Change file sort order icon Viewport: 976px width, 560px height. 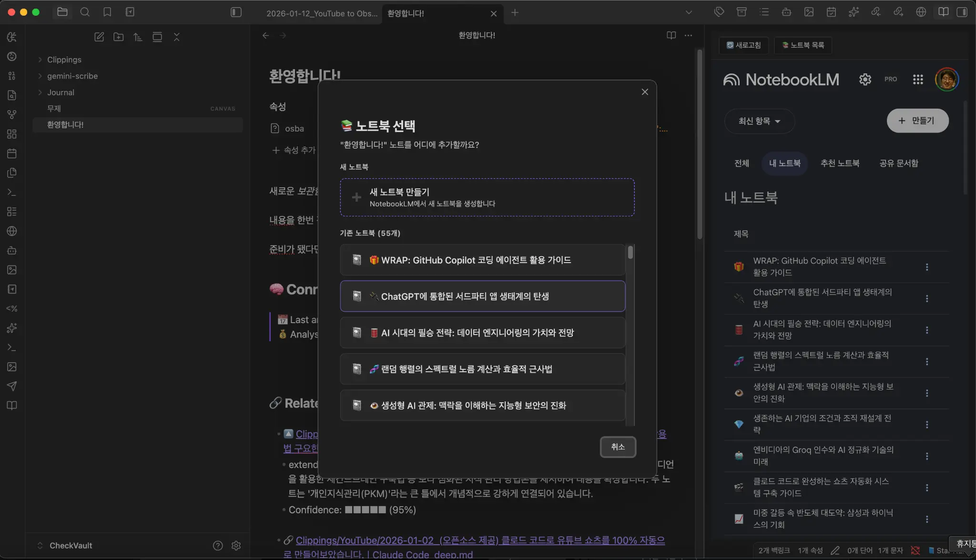coord(138,37)
